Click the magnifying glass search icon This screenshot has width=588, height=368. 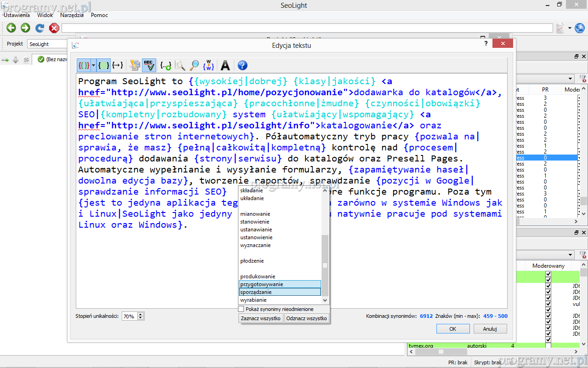coord(194,65)
